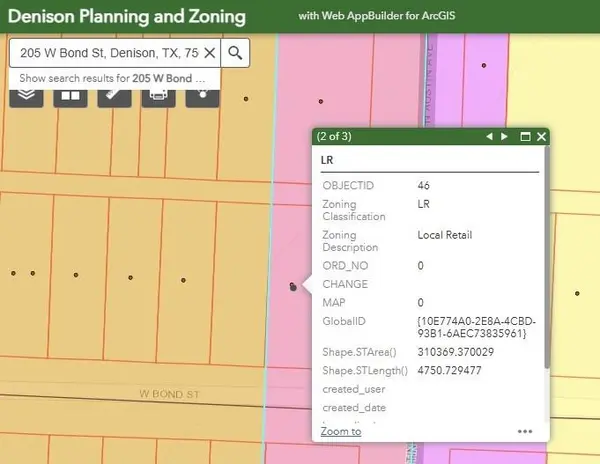Open the Print widget

157,97
